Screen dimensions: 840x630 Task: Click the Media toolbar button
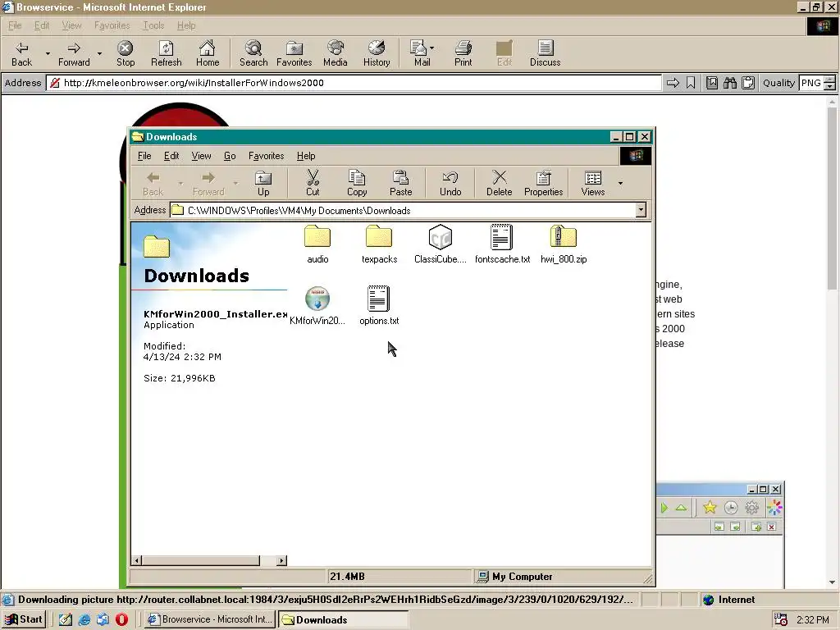tap(336, 53)
